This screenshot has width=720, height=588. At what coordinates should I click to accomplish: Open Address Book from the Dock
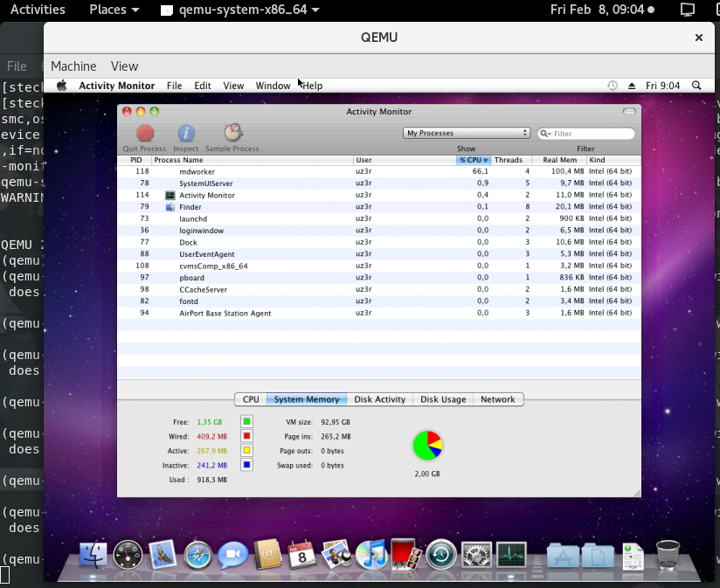point(267,555)
